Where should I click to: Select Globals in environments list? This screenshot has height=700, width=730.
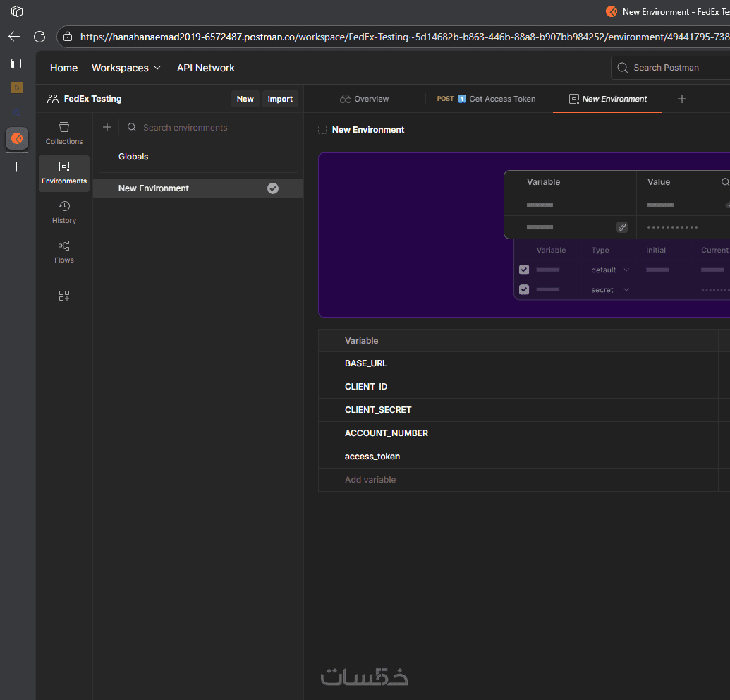pos(133,157)
